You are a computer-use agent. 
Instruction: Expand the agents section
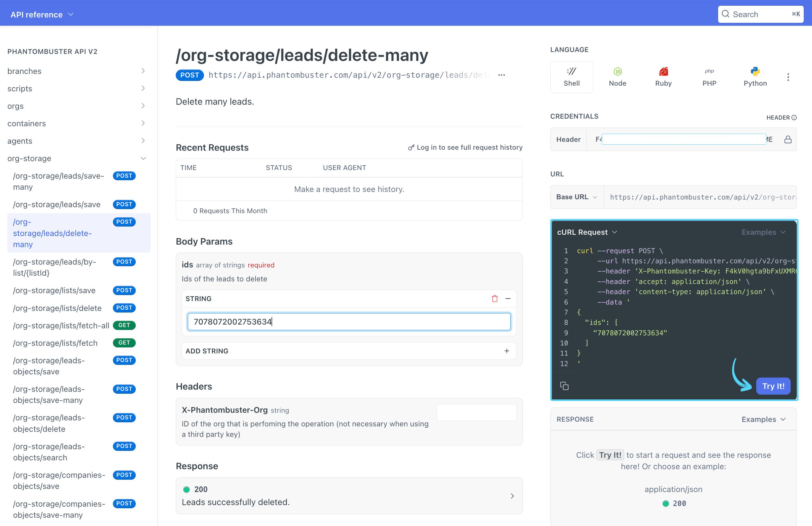pos(143,141)
